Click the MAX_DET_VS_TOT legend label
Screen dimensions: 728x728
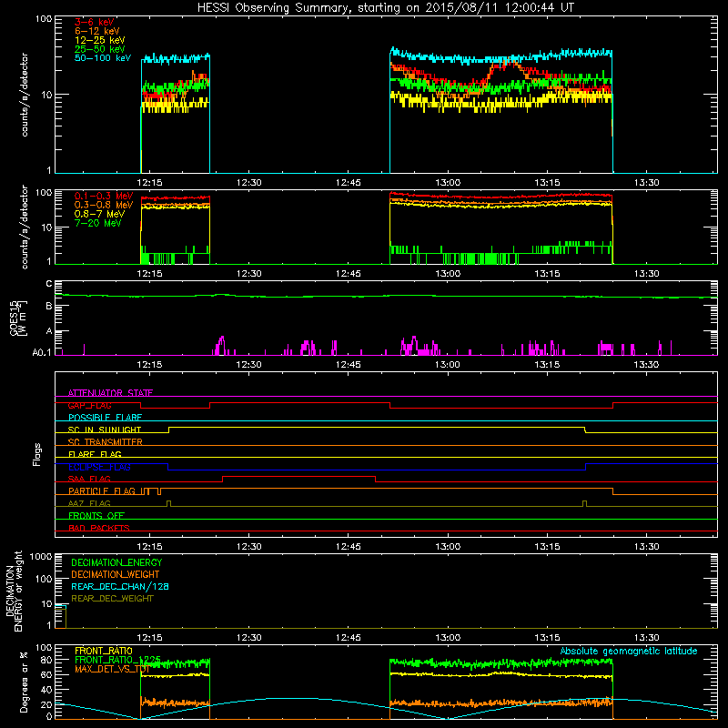pyautogui.click(x=112, y=669)
